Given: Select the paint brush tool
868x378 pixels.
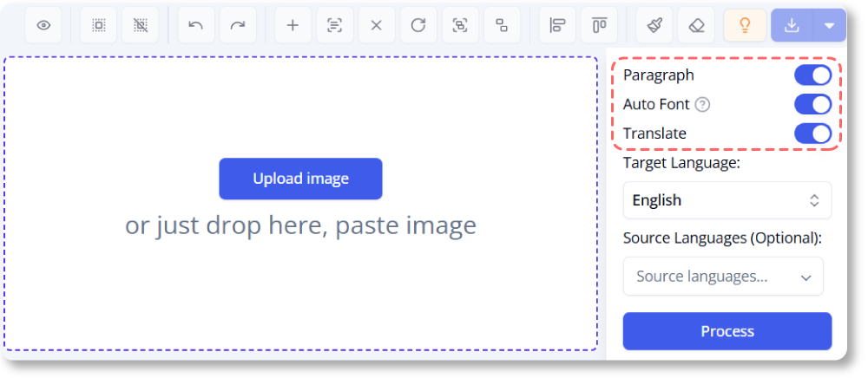Looking at the screenshot, I should coord(654,25).
